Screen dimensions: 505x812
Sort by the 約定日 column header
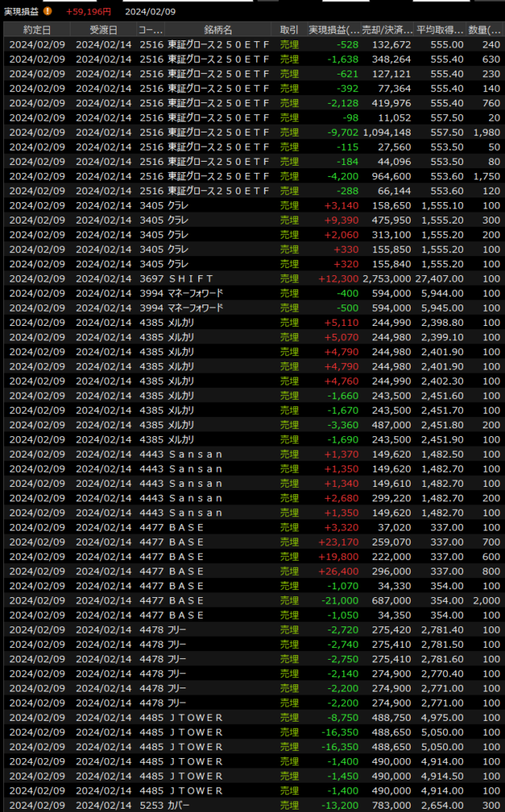(36, 29)
